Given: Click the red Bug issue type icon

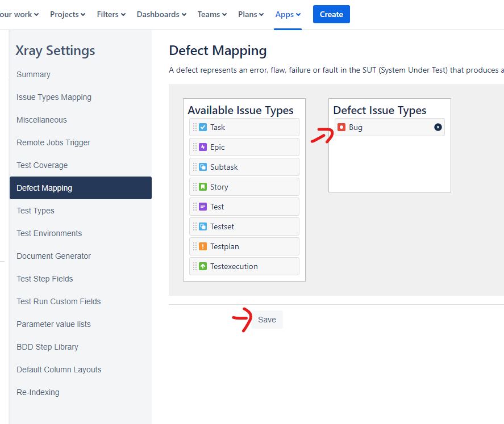Looking at the screenshot, I should [341, 127].
